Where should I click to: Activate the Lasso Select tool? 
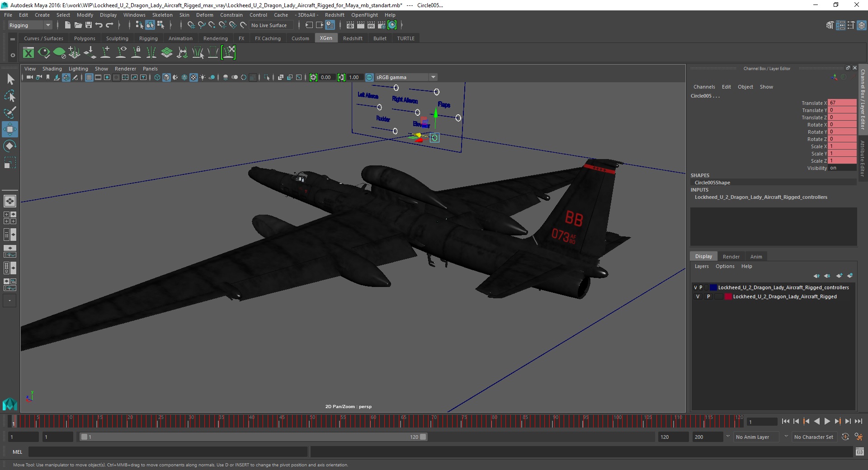(10, 96)
